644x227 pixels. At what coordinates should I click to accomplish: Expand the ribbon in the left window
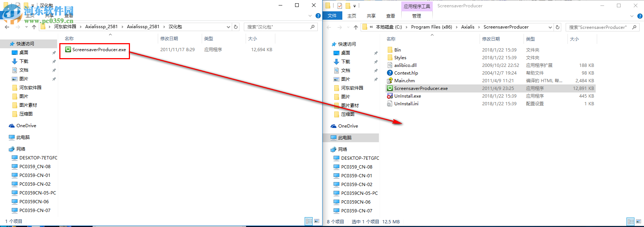tap(310, 16)
